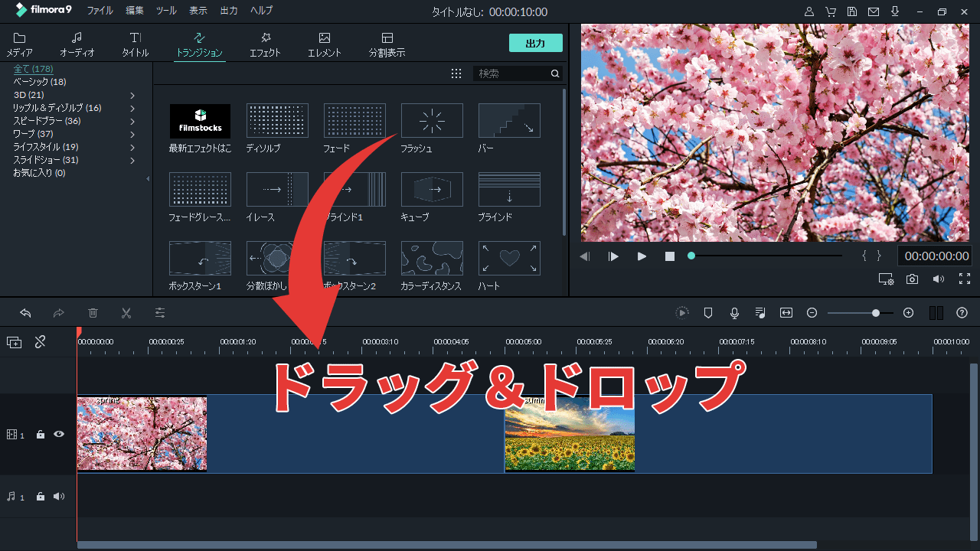The height and width of the screenshot is (551, 980).
Task: Select the お気に入り (0) category
Action: coord(39,173)
